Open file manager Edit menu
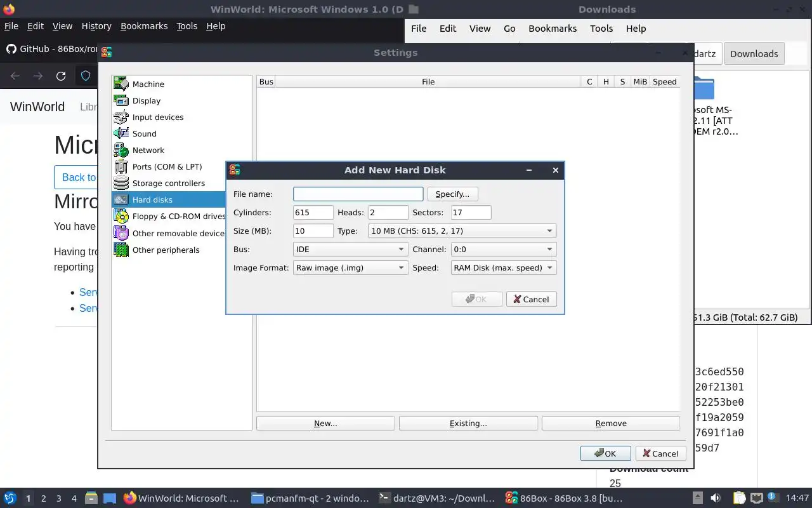This screenshot has width=812, height=508. coord(448,29)
